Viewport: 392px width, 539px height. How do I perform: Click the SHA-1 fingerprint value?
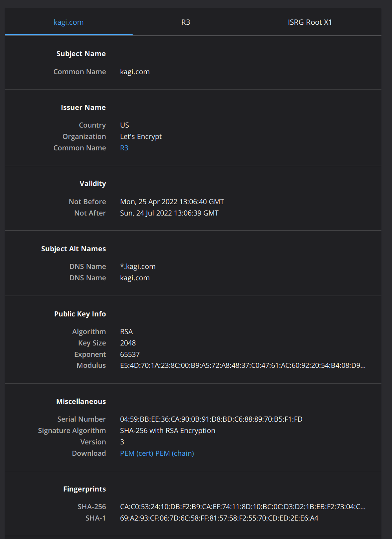tap(219, 518)
